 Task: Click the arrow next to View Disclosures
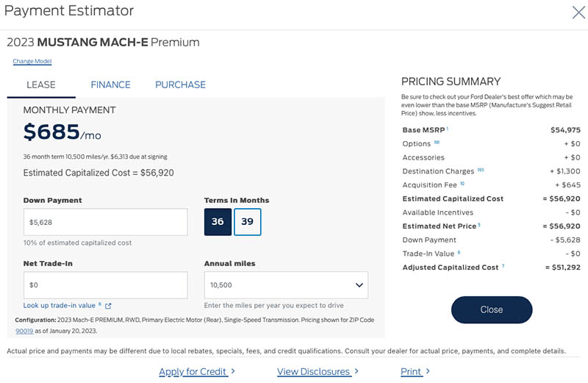(x=356, y=371)
